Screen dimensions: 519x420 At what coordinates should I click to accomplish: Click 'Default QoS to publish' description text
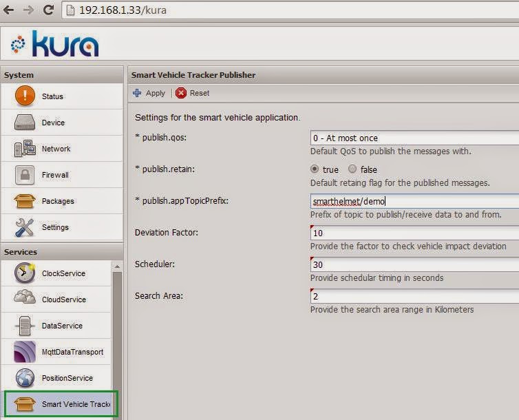click(x=390, y=151)
